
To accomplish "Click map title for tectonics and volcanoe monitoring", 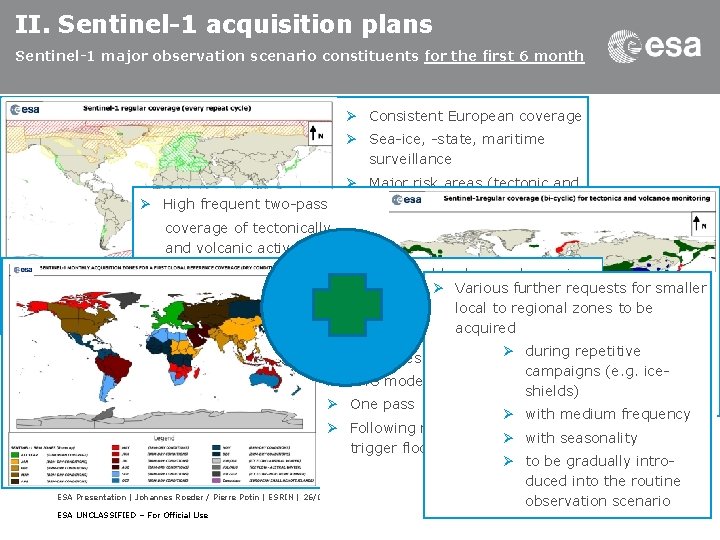I will (x=577, y=198).
